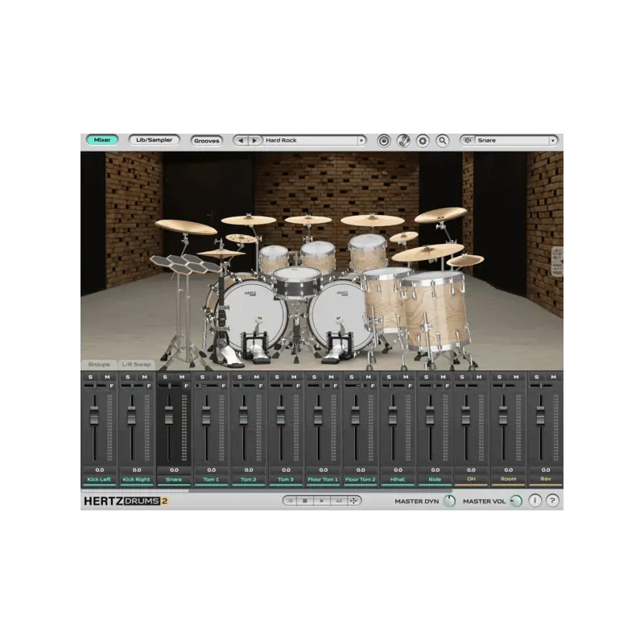Click the F button on Tom 1 channel
Viewport: 644px width, 644px height.
224,386
